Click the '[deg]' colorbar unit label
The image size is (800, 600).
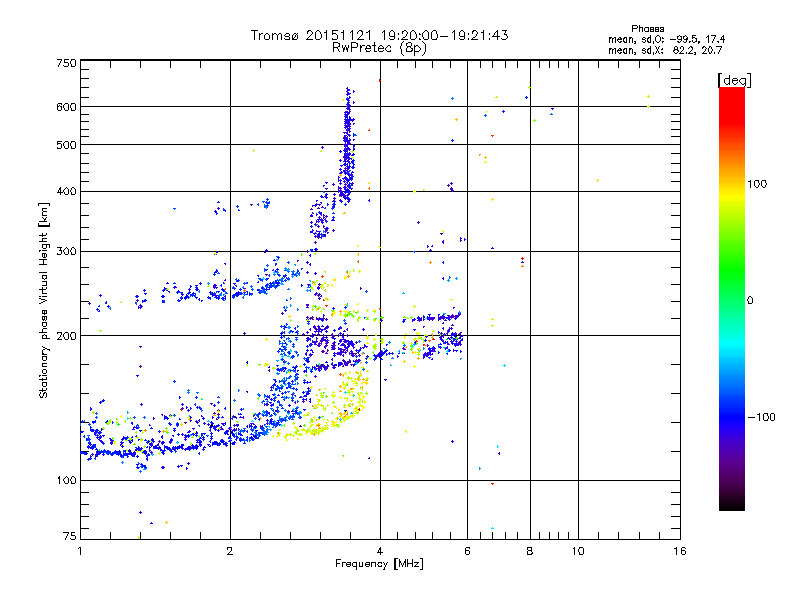734,80
